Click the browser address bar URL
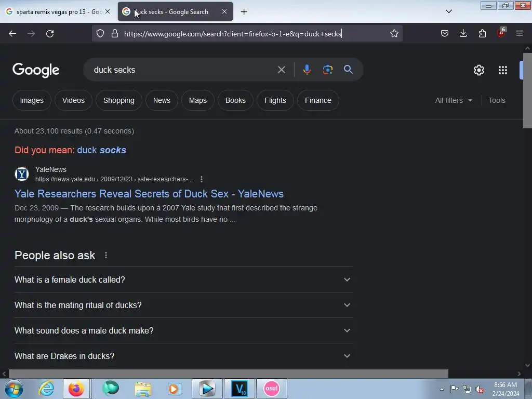Viewport: 532px width, 399px height. (233, 34)
